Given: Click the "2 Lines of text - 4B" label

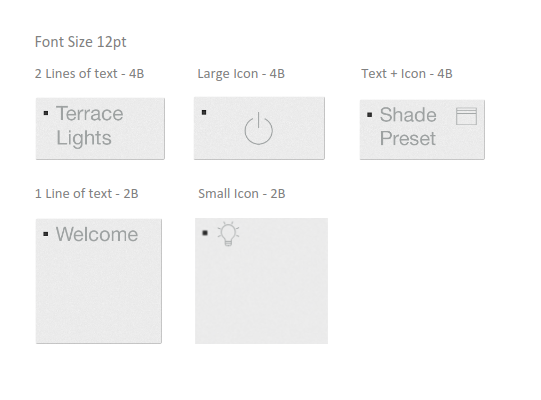Looking at the screenshot, I should (x=89, y=74).
